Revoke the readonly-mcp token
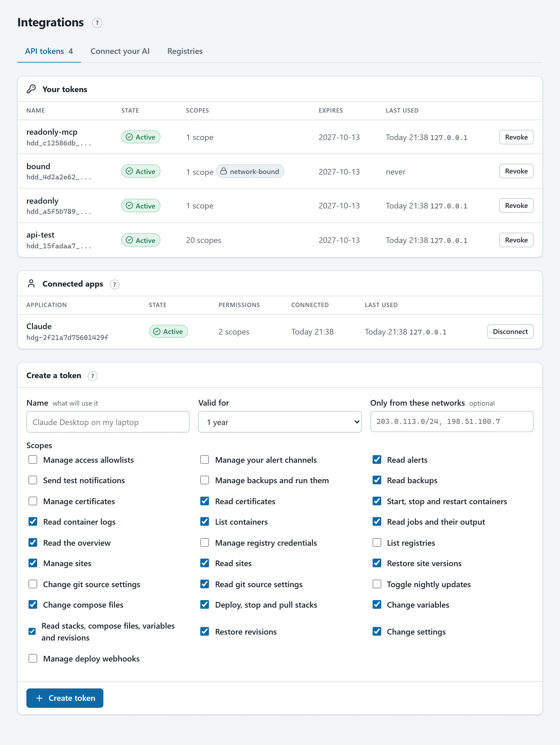 pos(516,137)
